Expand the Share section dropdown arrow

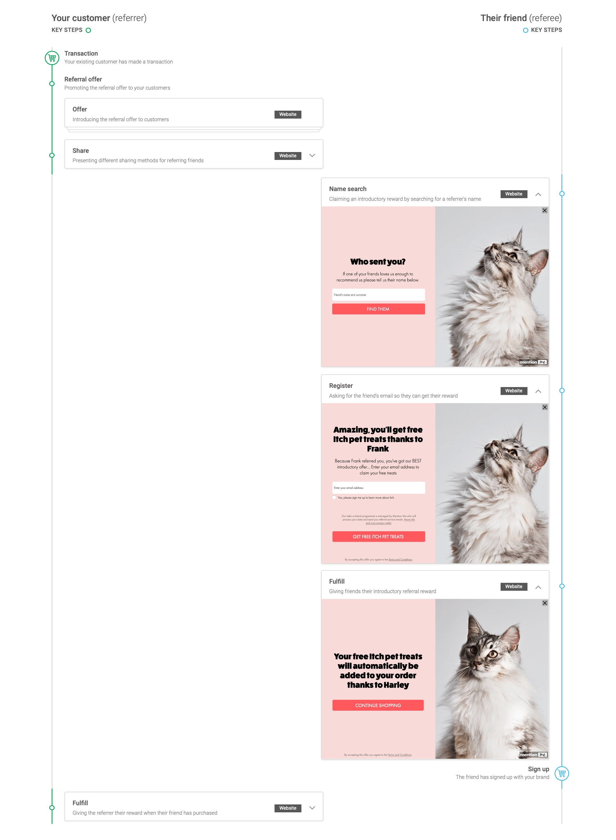311,155
